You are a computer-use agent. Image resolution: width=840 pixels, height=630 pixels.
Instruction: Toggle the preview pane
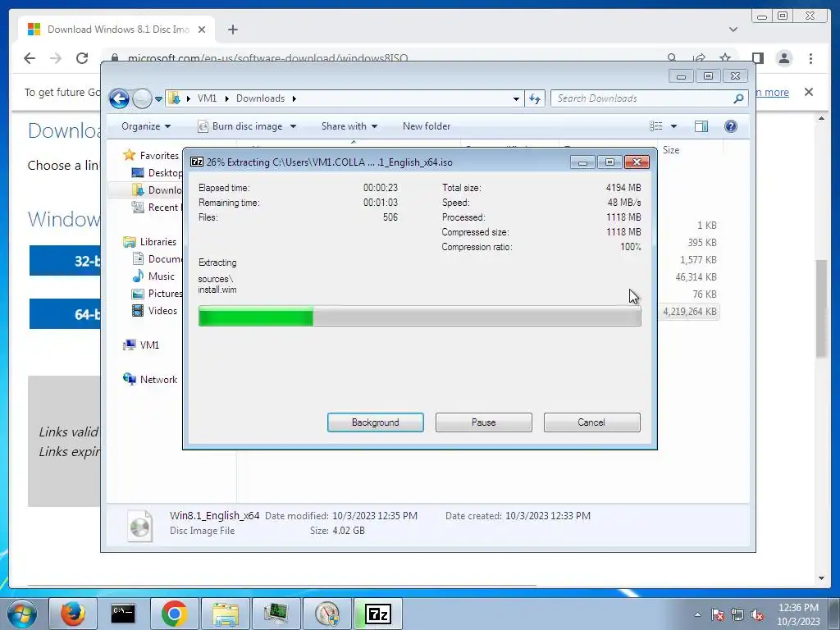(701, 126)
